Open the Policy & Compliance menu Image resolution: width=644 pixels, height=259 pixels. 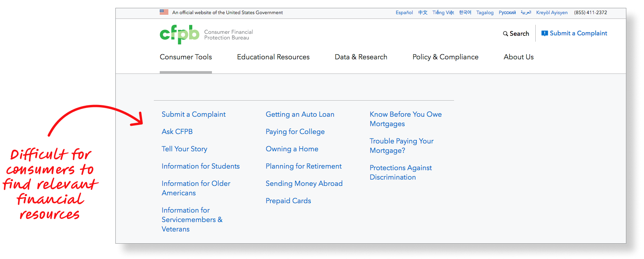click(445, 57)
